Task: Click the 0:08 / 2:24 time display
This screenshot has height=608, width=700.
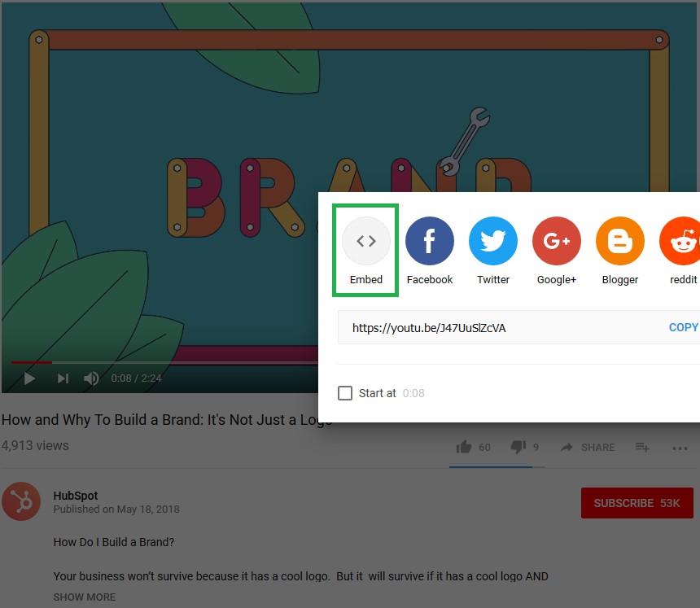Action: (136, 378)
